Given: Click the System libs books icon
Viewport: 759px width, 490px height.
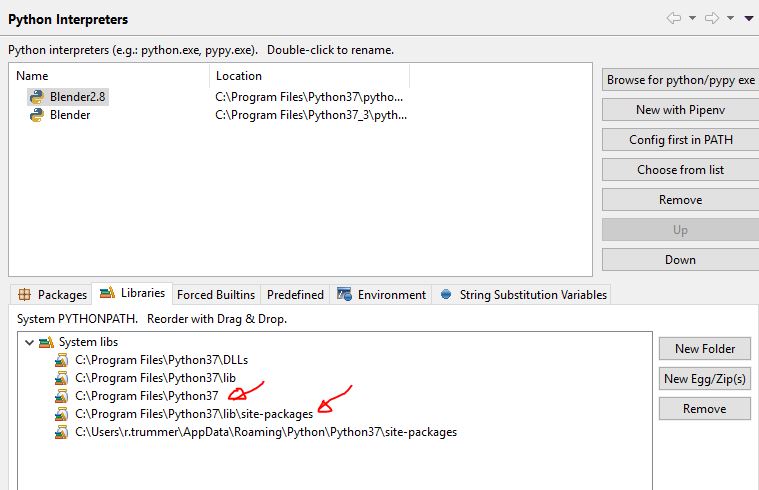Looking at the screenshot, I should [46, 342].
